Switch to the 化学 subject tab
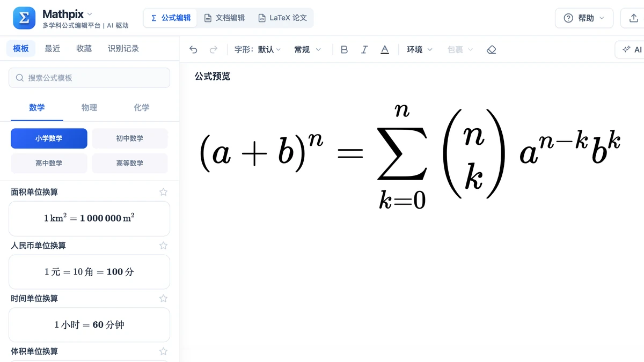644x362 pixels. click(x=142, y=108)
